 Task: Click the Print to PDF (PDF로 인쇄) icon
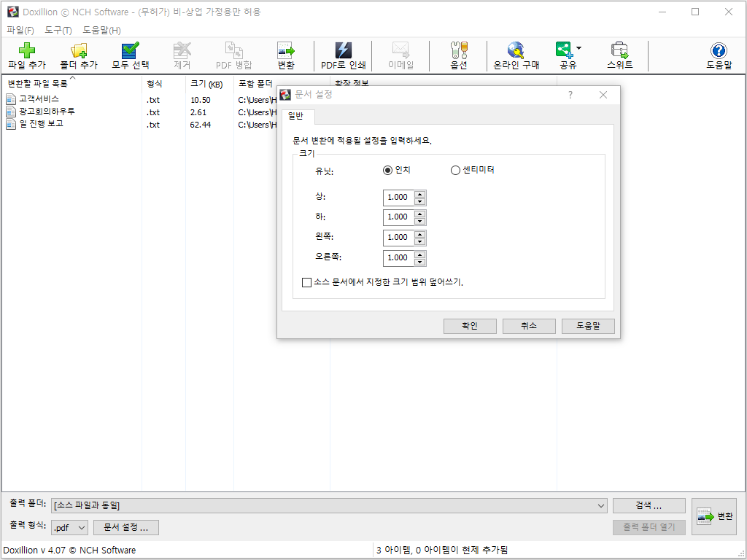point(344,50)
